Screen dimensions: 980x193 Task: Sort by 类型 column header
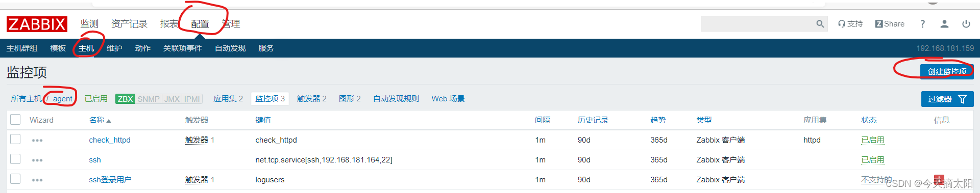pos(704,120)
